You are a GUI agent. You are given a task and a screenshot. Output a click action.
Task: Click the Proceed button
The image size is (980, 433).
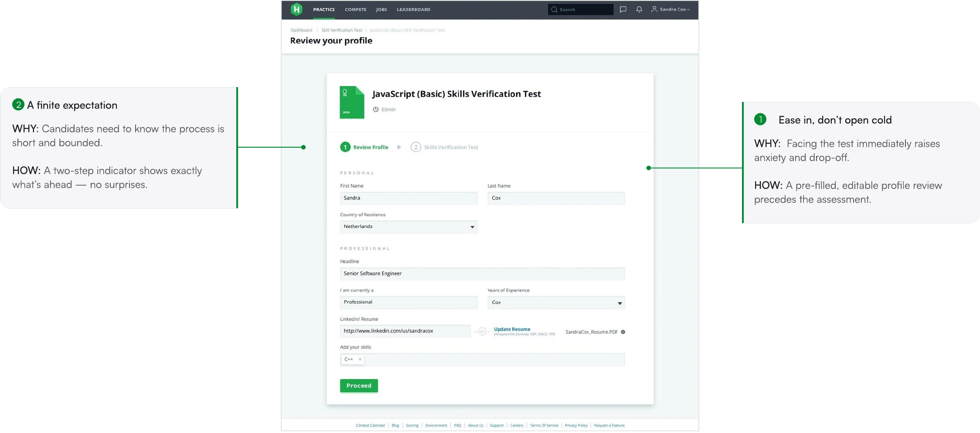pyautogui.click(x=359, y=386)
